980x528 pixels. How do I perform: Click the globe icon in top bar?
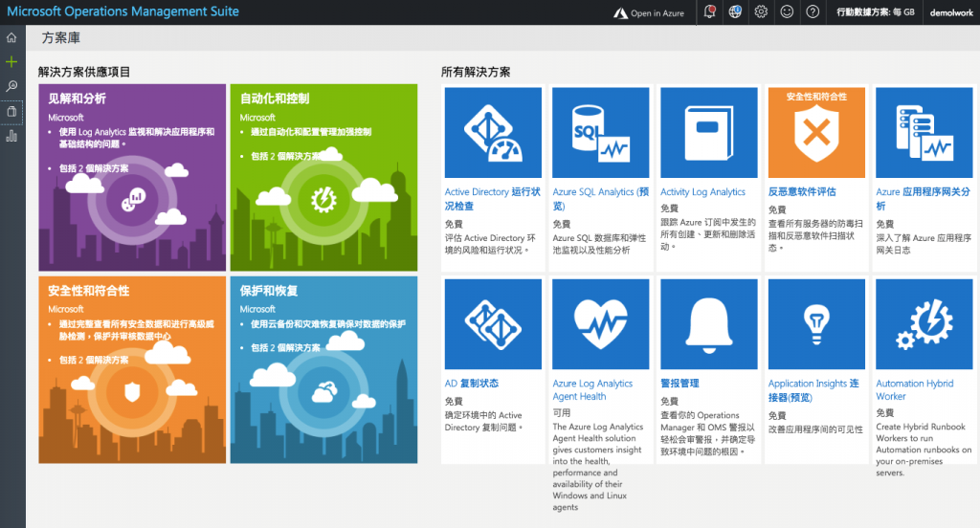[735, 11]
